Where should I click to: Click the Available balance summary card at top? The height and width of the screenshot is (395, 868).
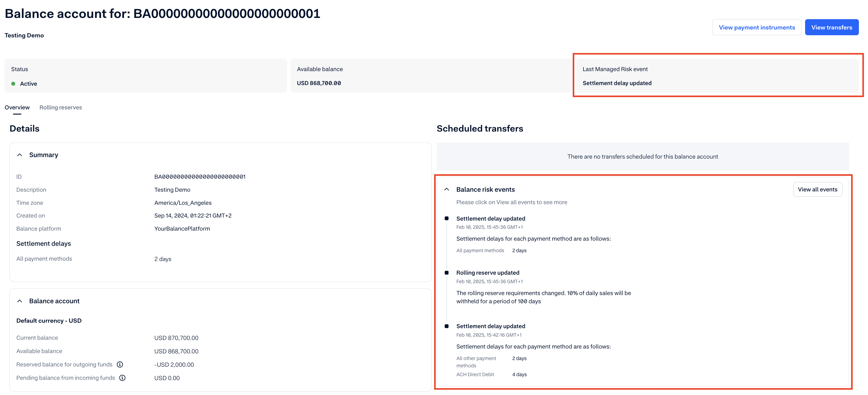tap(431, 76)
